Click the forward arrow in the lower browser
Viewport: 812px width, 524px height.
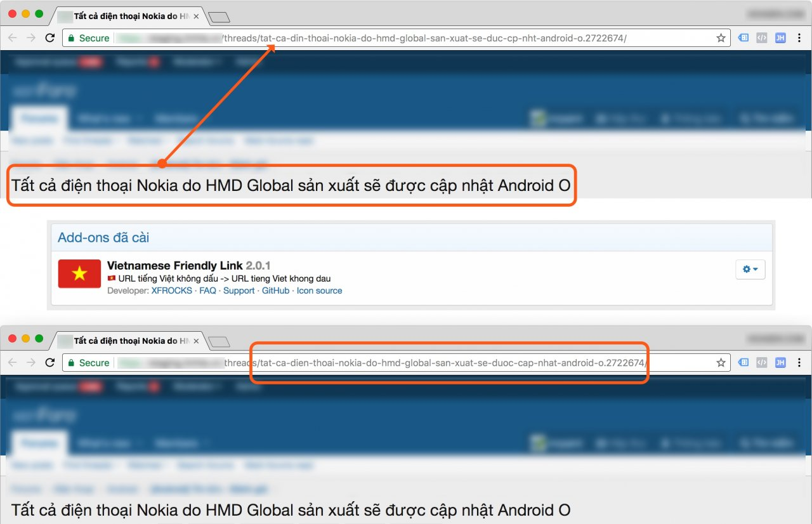[31, 363]
